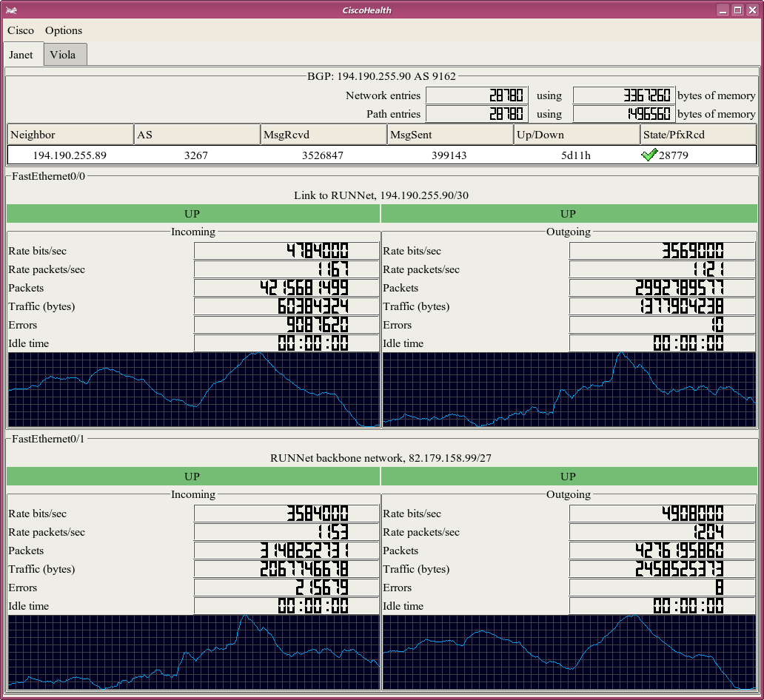Click the green checkmark state icon
The image size is (764, 700).
649,155
